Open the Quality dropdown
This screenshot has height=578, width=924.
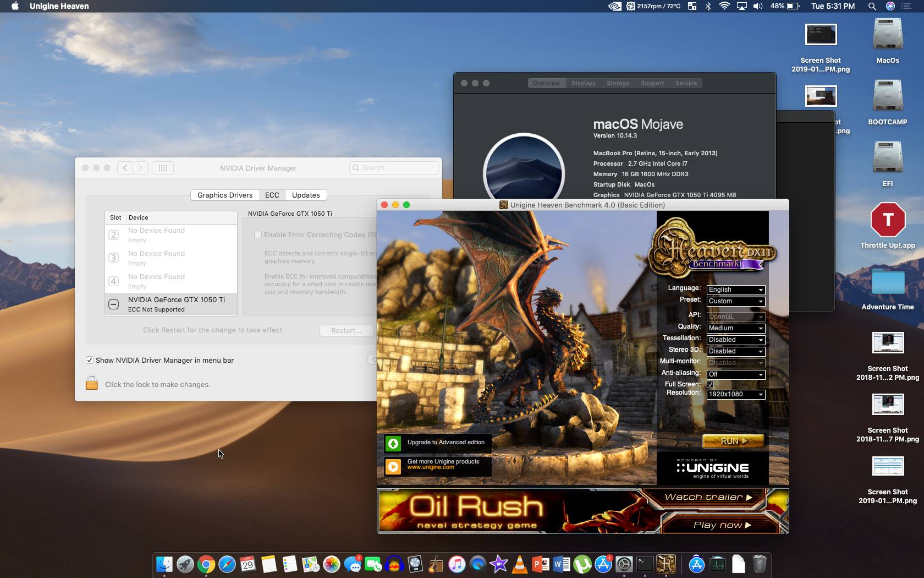(735, 328)
